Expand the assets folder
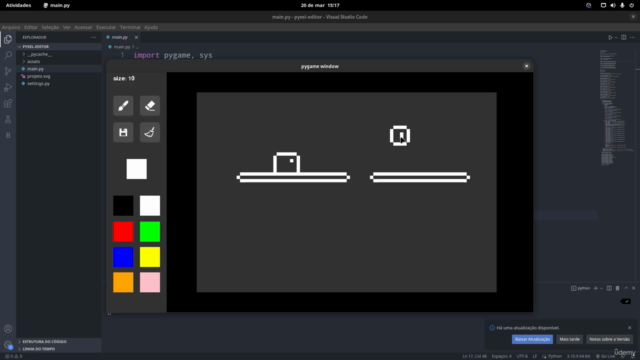640x360 pixels. (59, 61)
